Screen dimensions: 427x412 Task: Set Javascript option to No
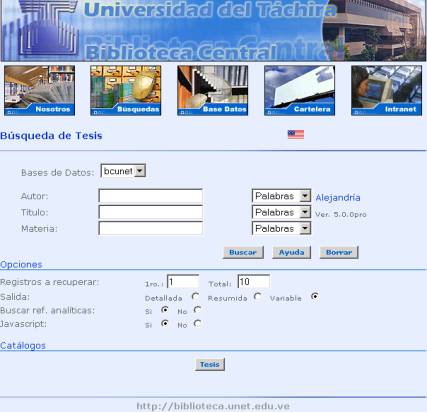[197, 323]
